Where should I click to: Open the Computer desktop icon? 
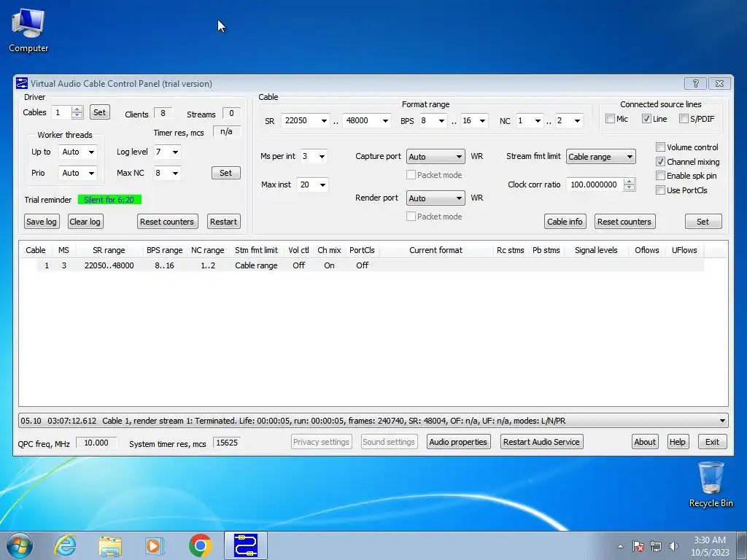click(x=28, y=31)
